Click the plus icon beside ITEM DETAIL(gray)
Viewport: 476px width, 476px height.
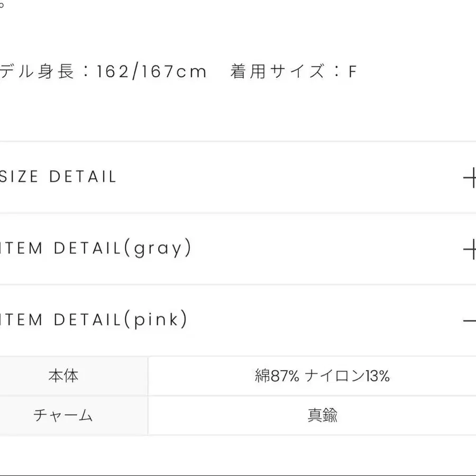pyautogui.click(x=470, y=249)
